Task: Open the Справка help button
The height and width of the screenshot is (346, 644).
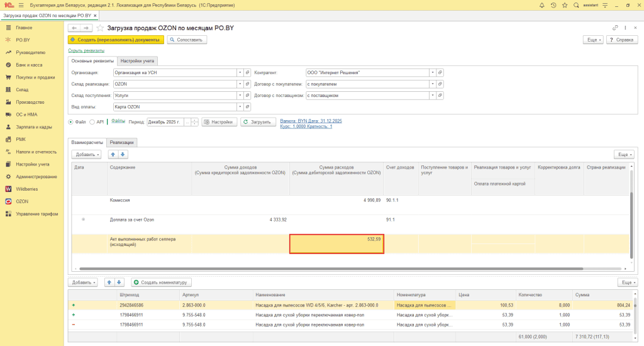Action: [622, 40]
